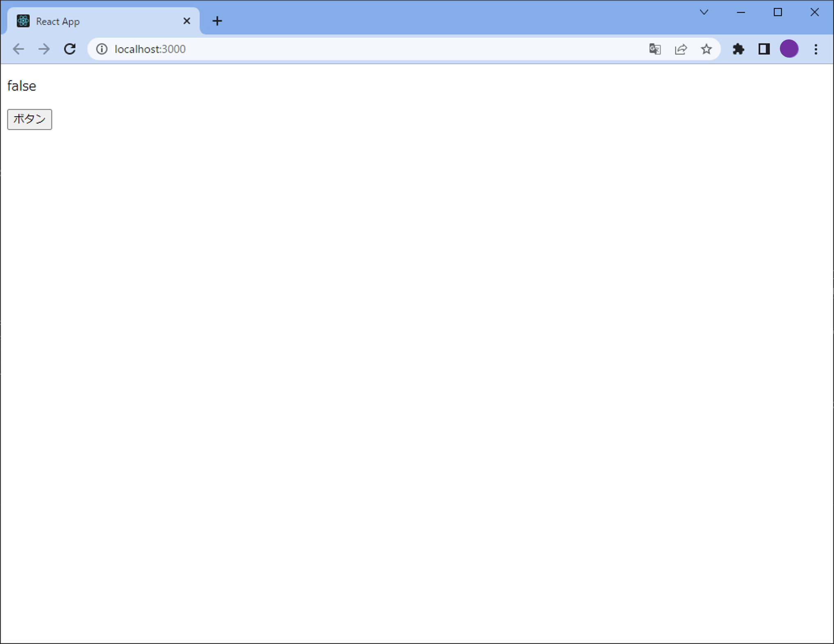Open Chrome three-dot menu
This screenshot has width=834, height=644.
[x=816, y=49]
